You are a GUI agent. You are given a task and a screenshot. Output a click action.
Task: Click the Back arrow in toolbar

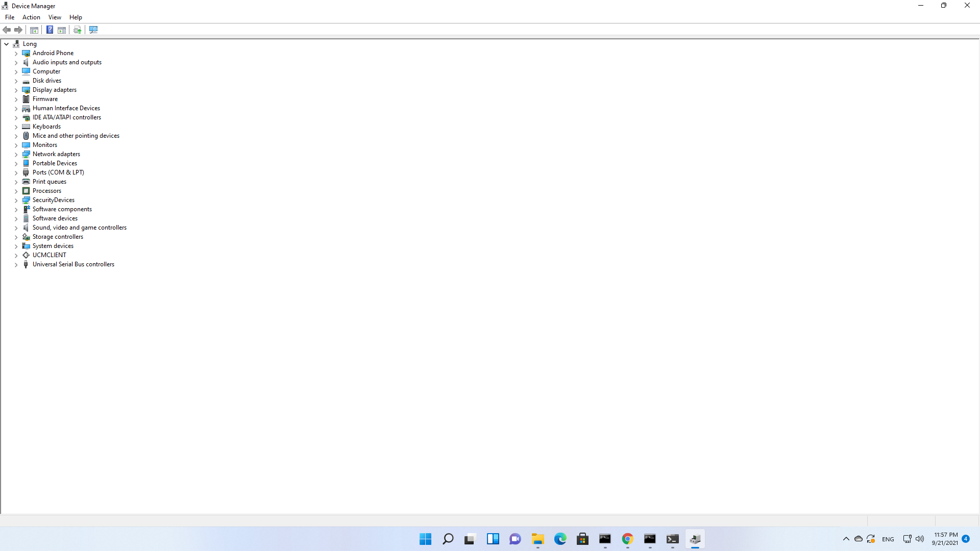coord(7,30)
